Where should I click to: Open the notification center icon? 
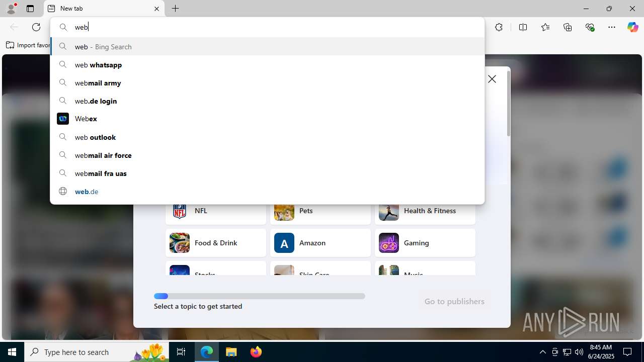(628, 352)
